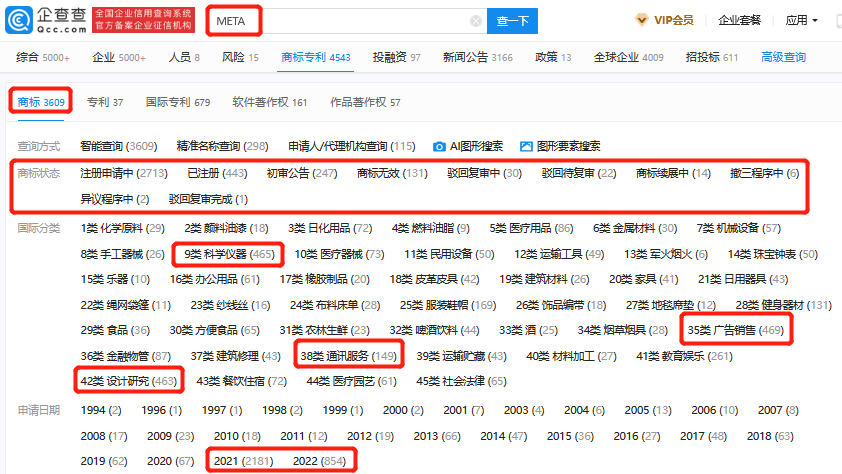Switch to the 企业 5000+ tab
Image resolution: width=842 pixels, height=474 pixels.
[x=119, y=57]
